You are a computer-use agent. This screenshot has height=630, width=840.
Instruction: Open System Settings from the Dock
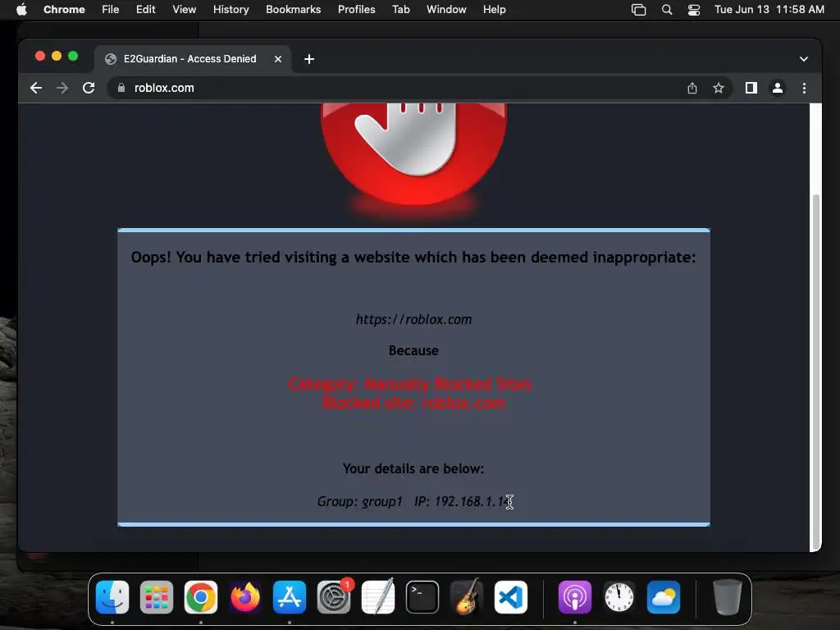click(334, 597)
